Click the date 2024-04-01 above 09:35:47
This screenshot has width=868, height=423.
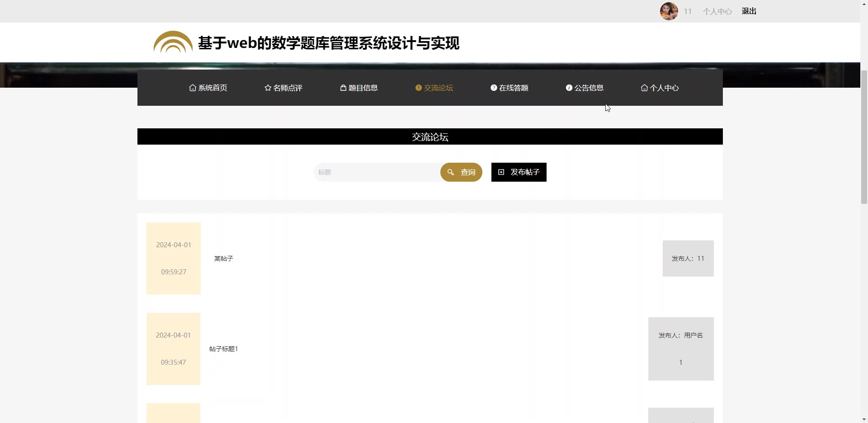(173, 335)
